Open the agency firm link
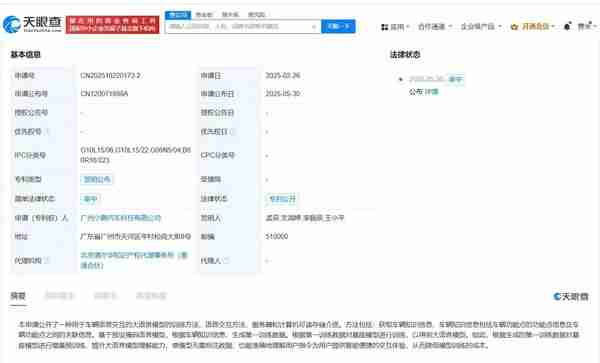Image resolution: width=600 pixels, height=363 pixels. tap(134, 260)
